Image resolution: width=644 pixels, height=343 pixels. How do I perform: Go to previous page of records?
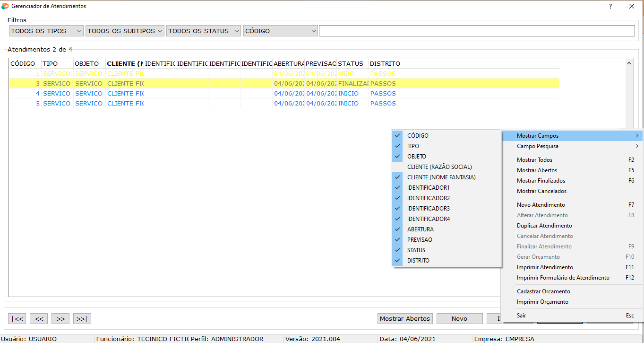tap(39, 319)
